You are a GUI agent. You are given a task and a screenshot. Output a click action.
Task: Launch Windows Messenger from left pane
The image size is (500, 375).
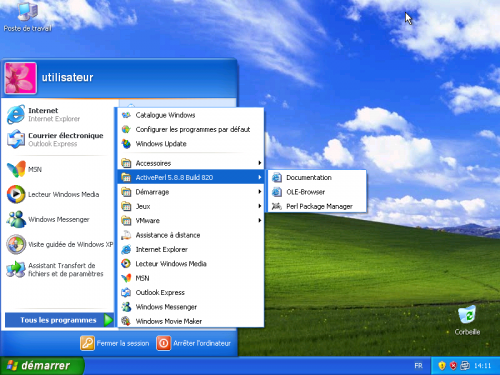[x=60, y=219]
